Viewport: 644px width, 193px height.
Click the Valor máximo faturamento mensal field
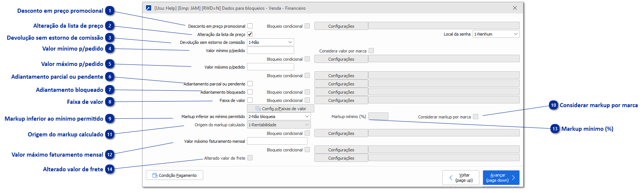277,141
